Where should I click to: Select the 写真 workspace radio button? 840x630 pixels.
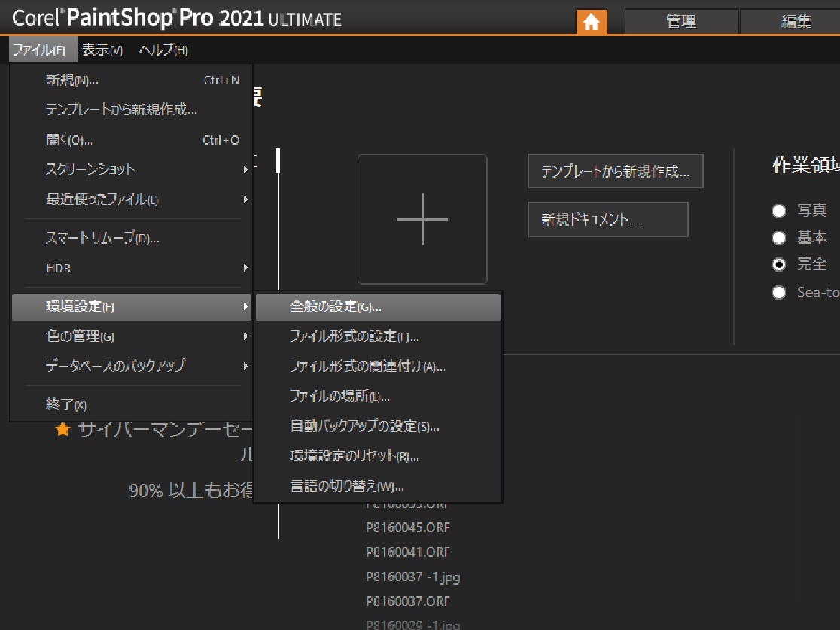tap(780, 211)
